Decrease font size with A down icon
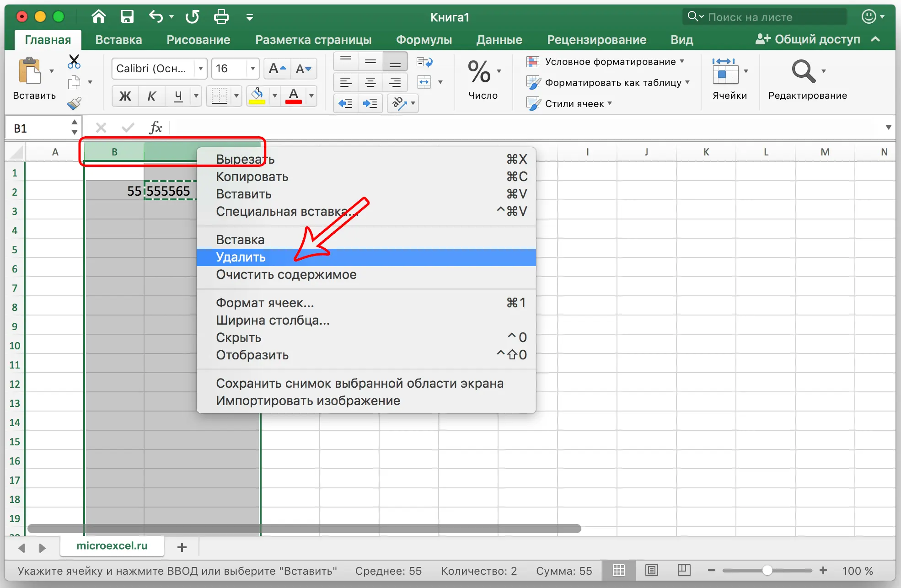901x588 pixels. [x=304, y=69]
